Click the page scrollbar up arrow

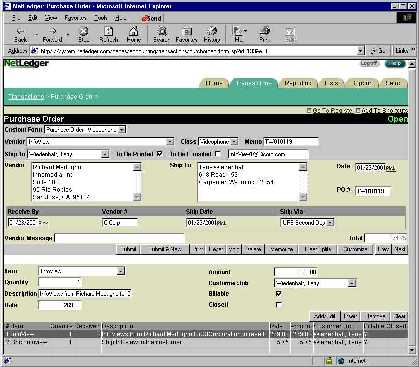pos(412,63)
